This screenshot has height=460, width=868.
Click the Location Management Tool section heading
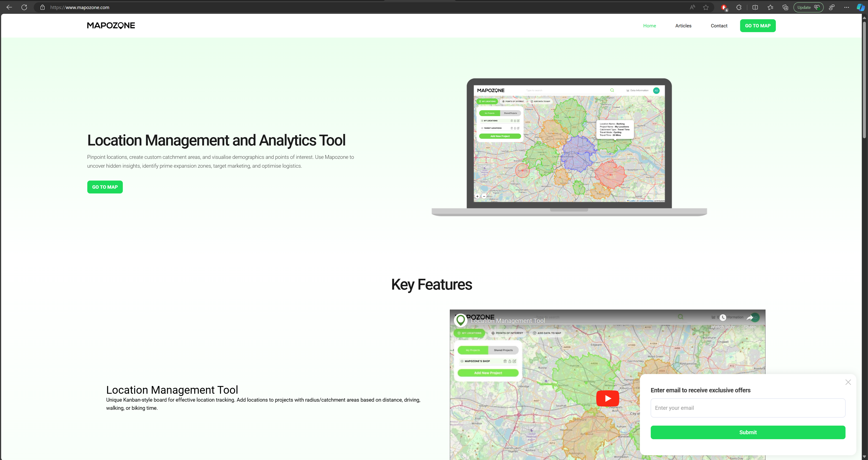(172, 390)
